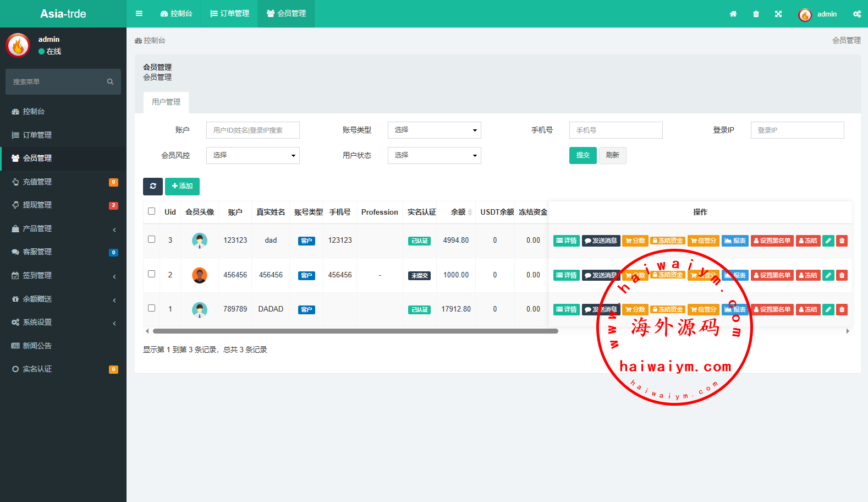Sort by 余额 column sort arrows
The image size is (868, 502).
[470, 212]
